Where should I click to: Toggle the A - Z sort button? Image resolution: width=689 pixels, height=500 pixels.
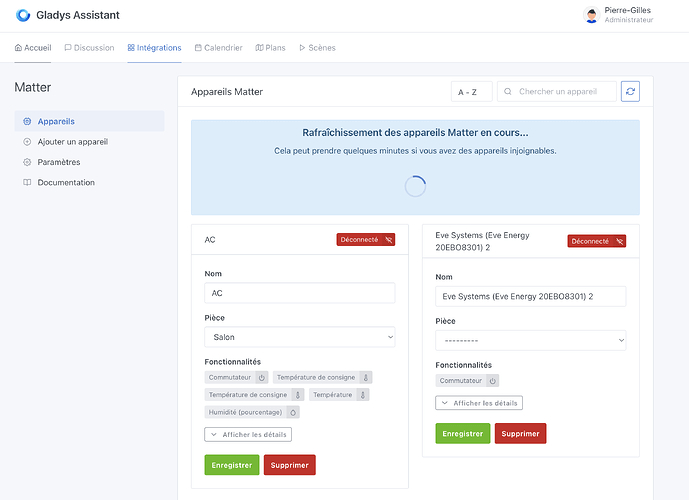pos(467,92)
